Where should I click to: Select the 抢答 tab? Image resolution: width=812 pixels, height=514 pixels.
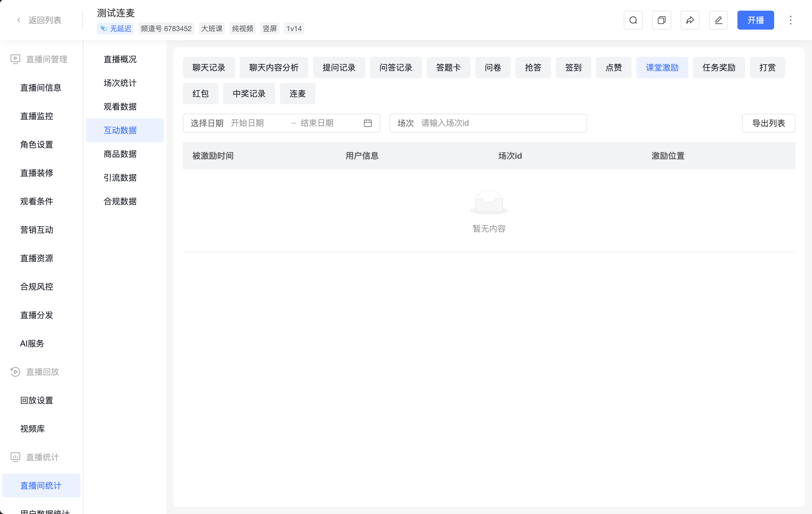coord(533,68)
